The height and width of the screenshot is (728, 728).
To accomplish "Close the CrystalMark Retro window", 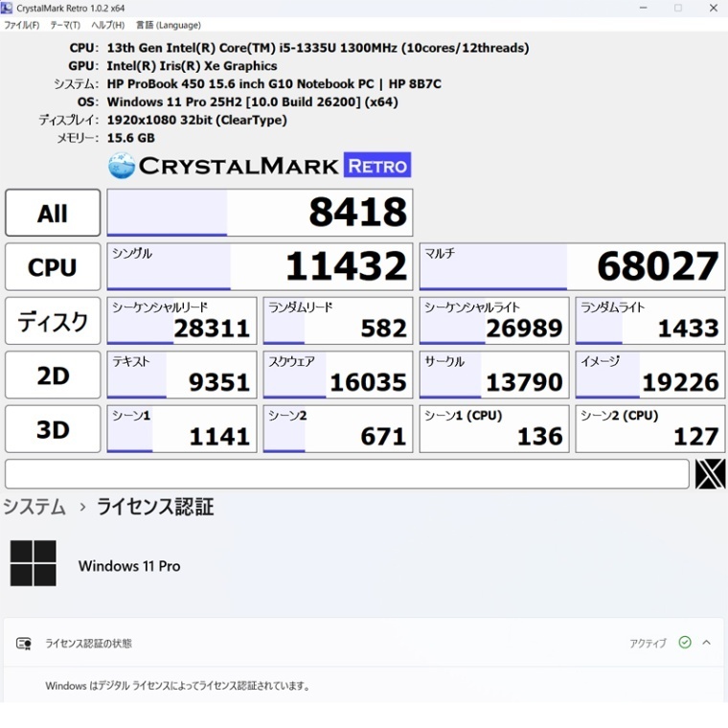I will click(x=714, y=8).
